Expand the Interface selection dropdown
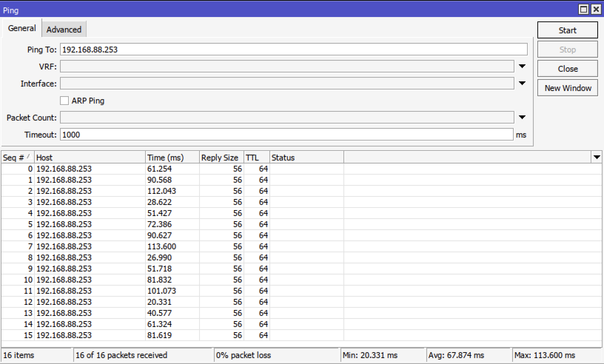 (x=522, y=83)
